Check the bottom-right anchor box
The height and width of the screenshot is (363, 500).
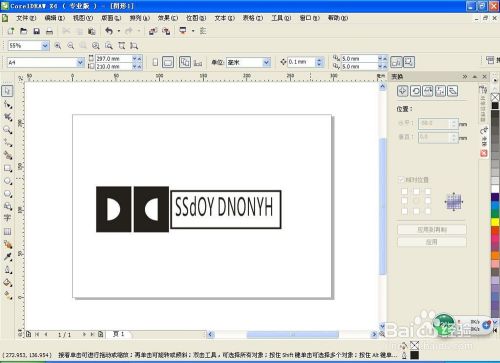428,211
